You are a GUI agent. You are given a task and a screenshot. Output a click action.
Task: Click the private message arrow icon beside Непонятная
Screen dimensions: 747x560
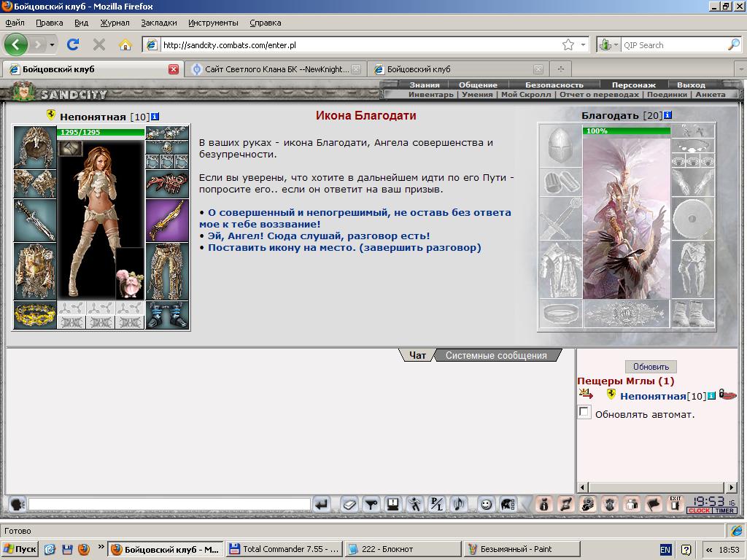(x=586, y=394)
